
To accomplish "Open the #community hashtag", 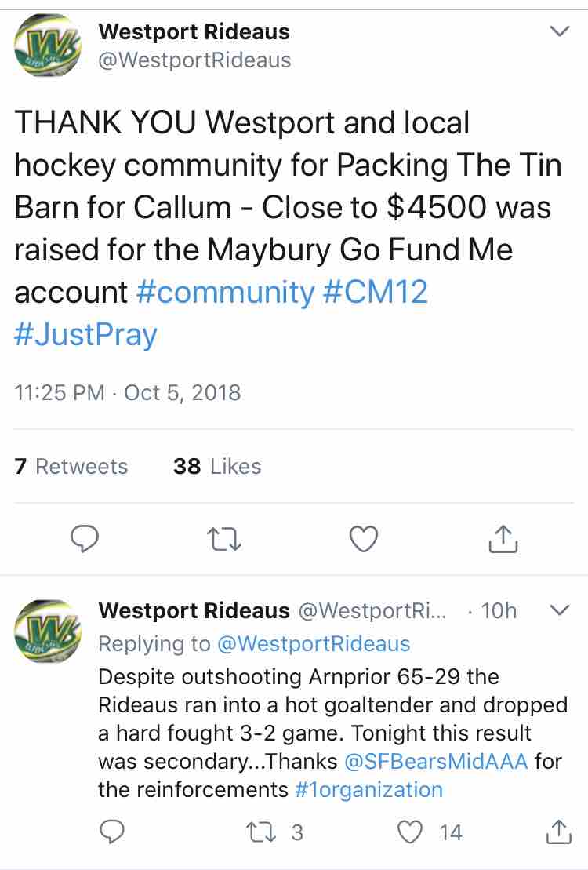I will pyautogui.click(x=225, y=292).
